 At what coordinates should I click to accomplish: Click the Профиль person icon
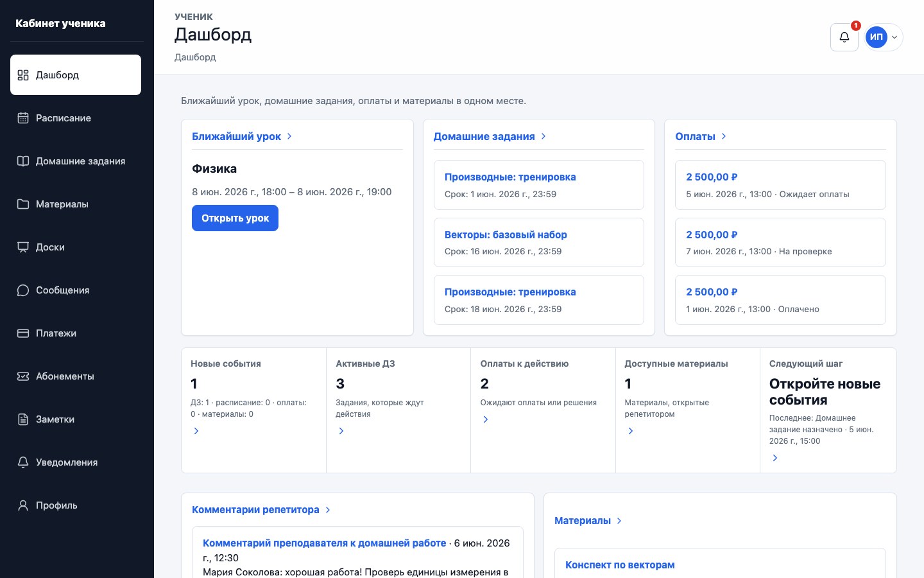coord(23,505)
